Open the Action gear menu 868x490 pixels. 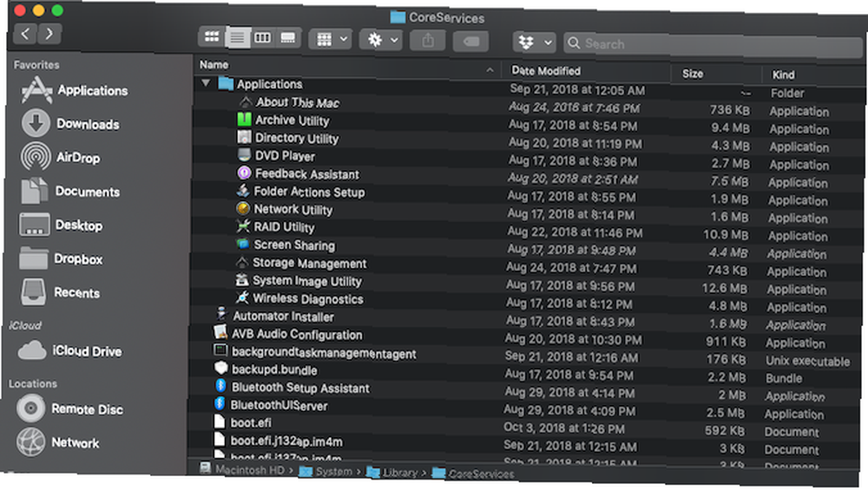[x=380, y=40]
